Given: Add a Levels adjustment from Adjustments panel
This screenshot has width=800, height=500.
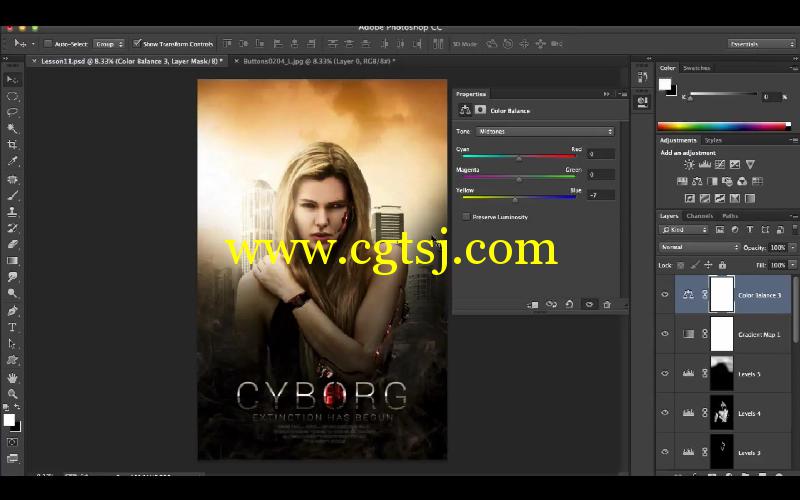Looking at the screenshot, I should (705, 165).
